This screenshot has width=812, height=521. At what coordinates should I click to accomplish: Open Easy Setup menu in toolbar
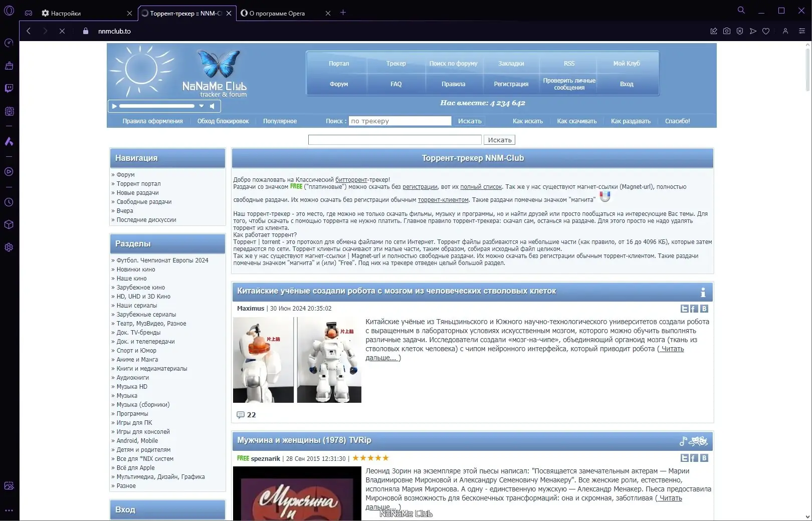point(802,31)
